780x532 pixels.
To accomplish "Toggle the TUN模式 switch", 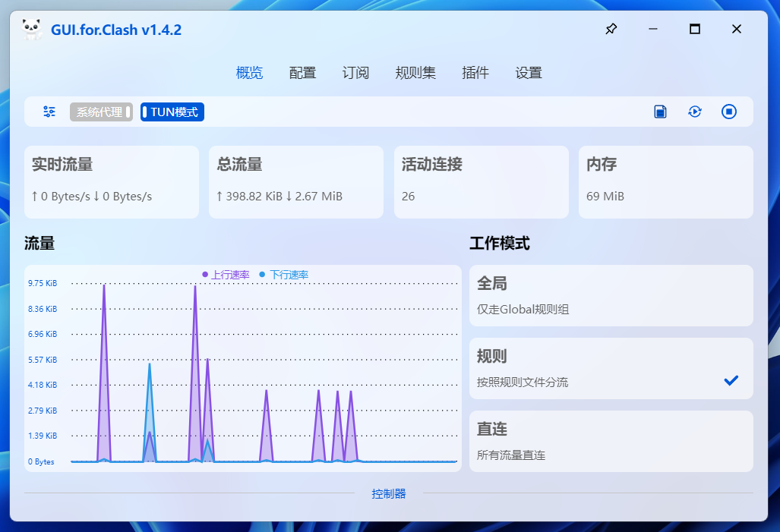I will pos(172,112).
